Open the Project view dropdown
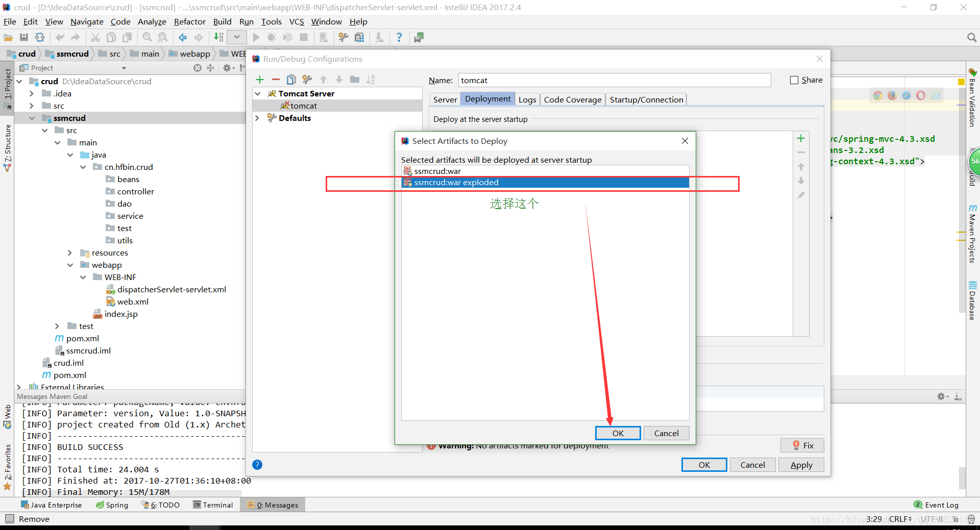The height and width of the screenshot is (530, 980). (124, 68)
